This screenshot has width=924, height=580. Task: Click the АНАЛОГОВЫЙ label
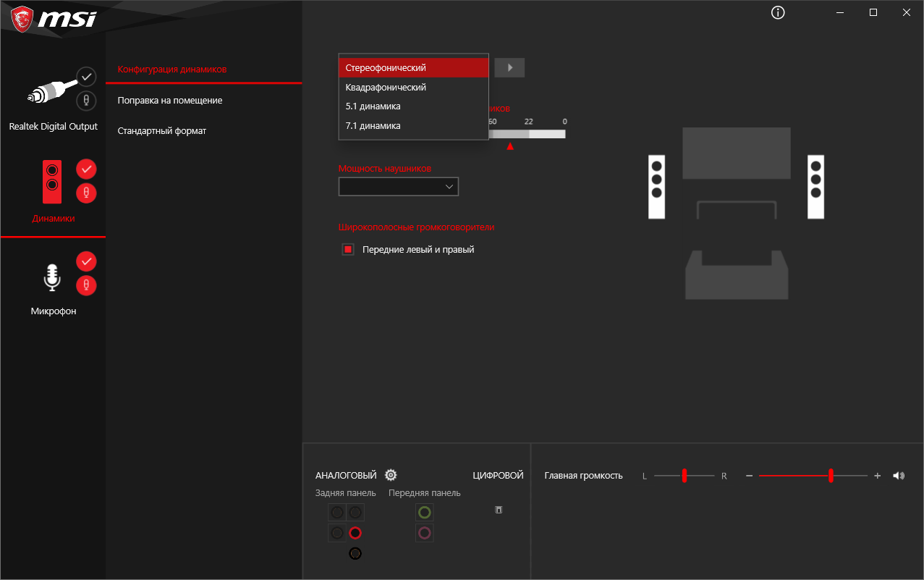[x=346, y=476]
